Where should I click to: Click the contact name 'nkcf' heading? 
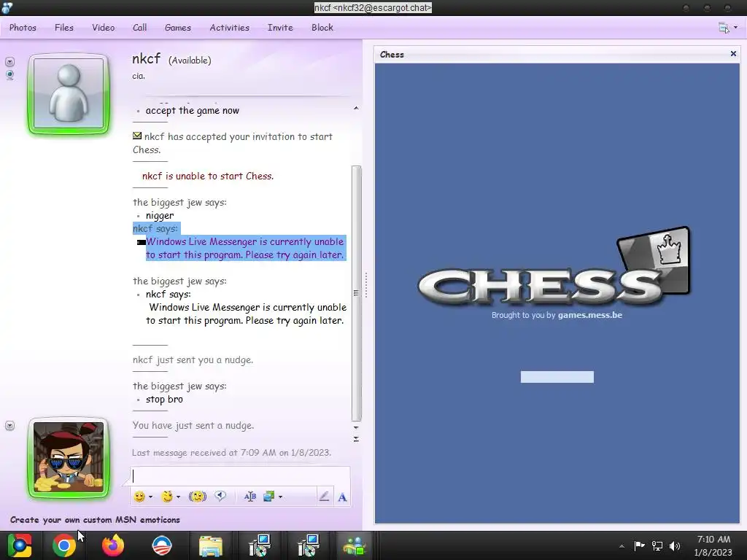pos(146,58)
